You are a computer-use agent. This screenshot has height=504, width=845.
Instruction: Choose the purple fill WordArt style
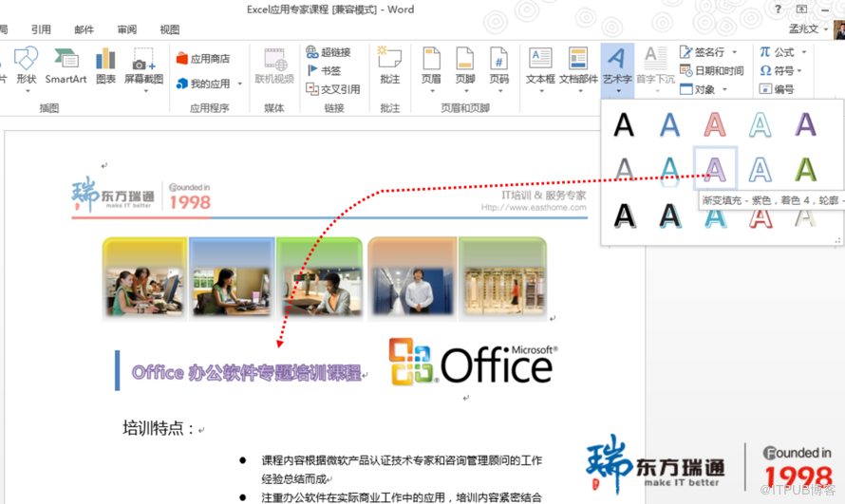click(x=806, y=125)
